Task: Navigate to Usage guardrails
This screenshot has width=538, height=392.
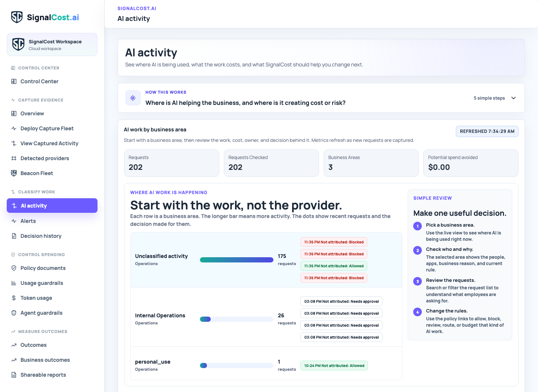Action: click(x=52, y=283)
